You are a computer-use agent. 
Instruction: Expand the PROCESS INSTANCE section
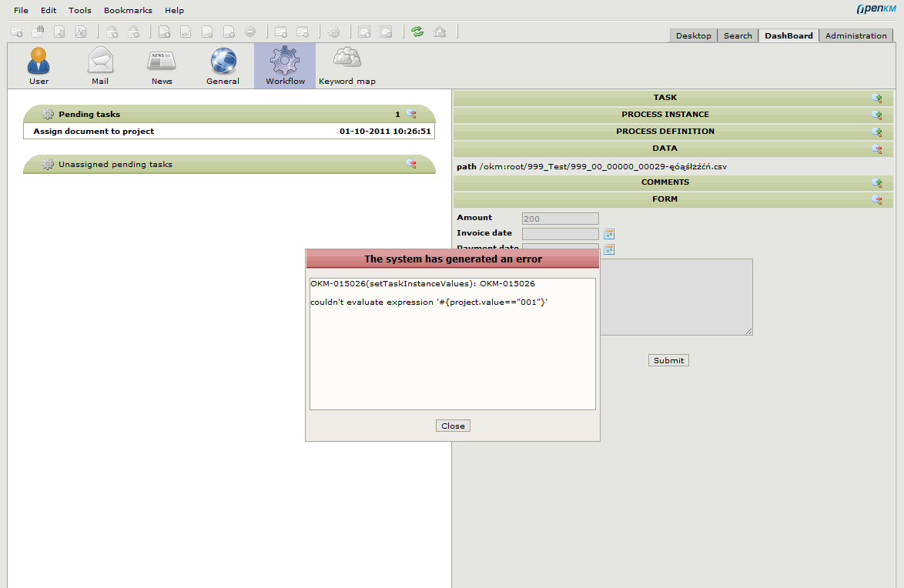coord(876,114)
